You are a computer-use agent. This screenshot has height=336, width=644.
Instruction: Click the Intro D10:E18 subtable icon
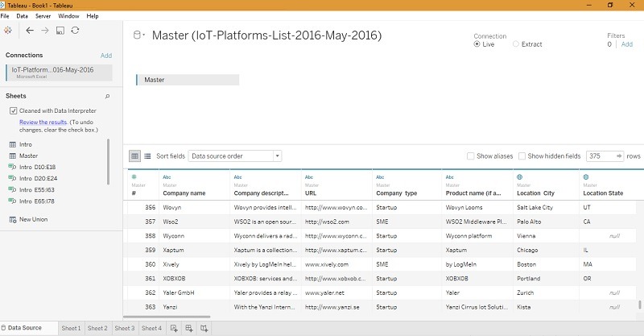pos(12,167)
